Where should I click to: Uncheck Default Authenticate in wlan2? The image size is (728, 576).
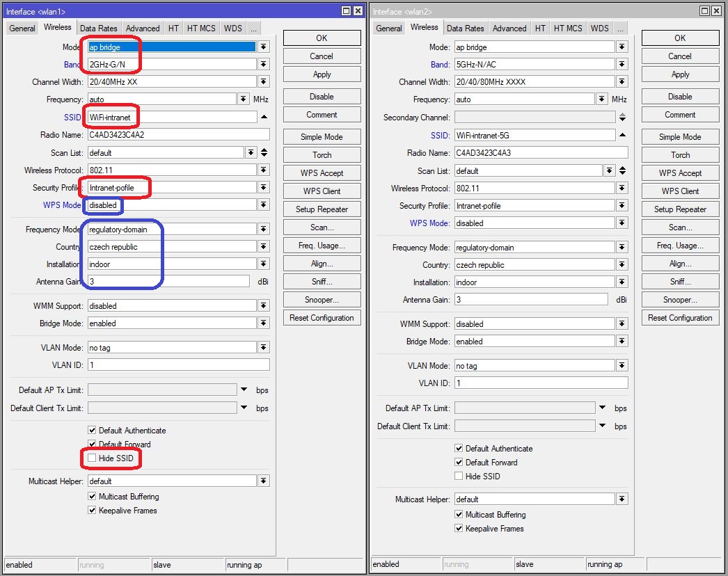459,449
